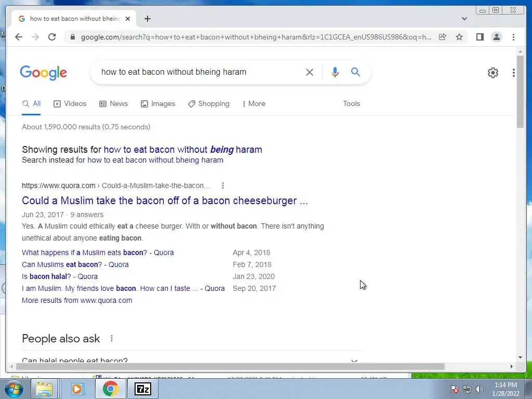Open the Windows Start menu
Viewport: 532px width, 399px height.
coord(14,389)
